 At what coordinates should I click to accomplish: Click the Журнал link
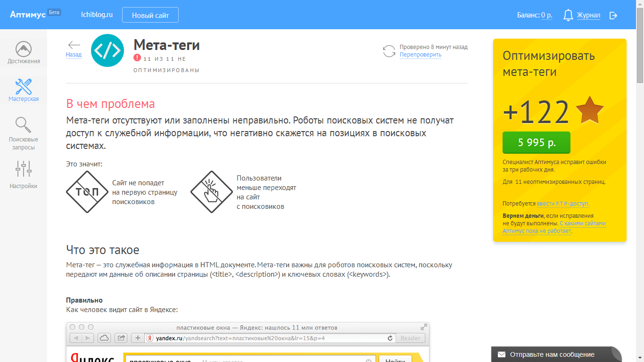coord(588,15)
